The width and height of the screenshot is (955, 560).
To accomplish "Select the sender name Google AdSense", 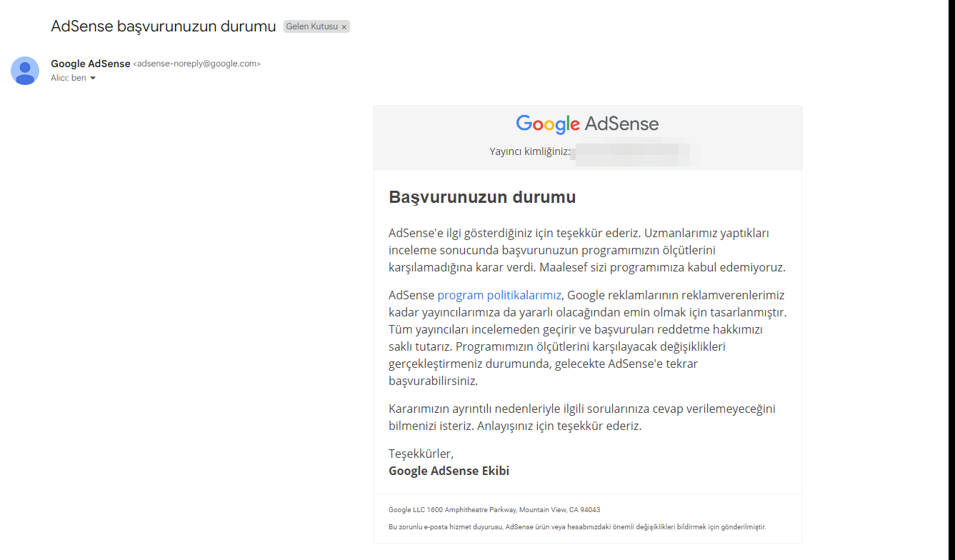I will (x=91, y=64).
